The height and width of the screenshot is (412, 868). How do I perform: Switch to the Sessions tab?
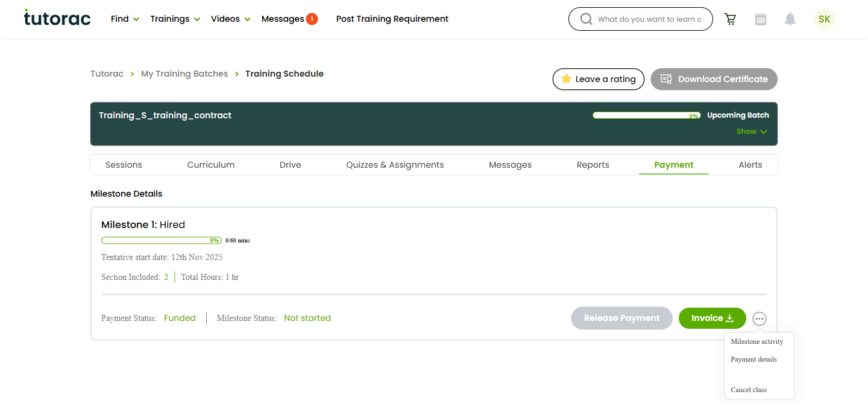tap(124, 165)
